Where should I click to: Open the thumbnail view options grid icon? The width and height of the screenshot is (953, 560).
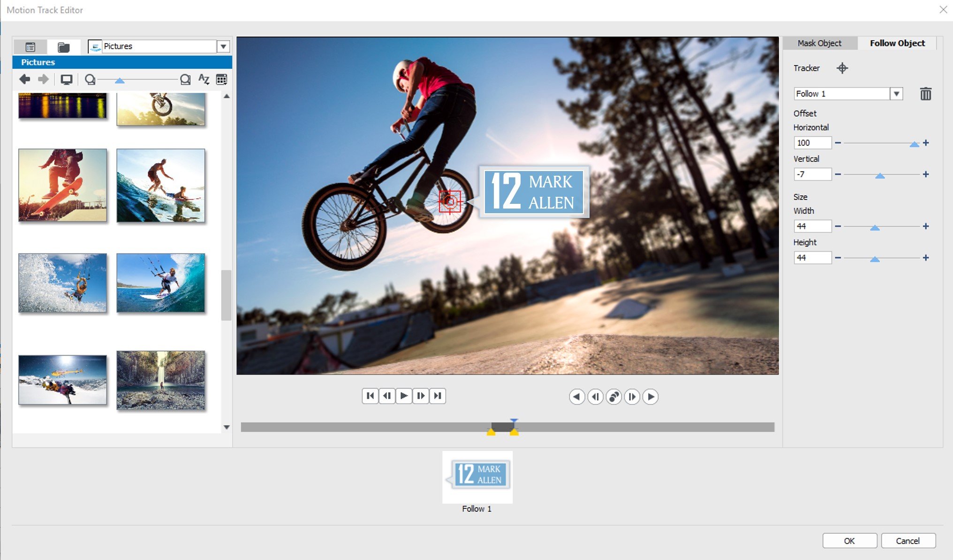click(x=222, y=79)
